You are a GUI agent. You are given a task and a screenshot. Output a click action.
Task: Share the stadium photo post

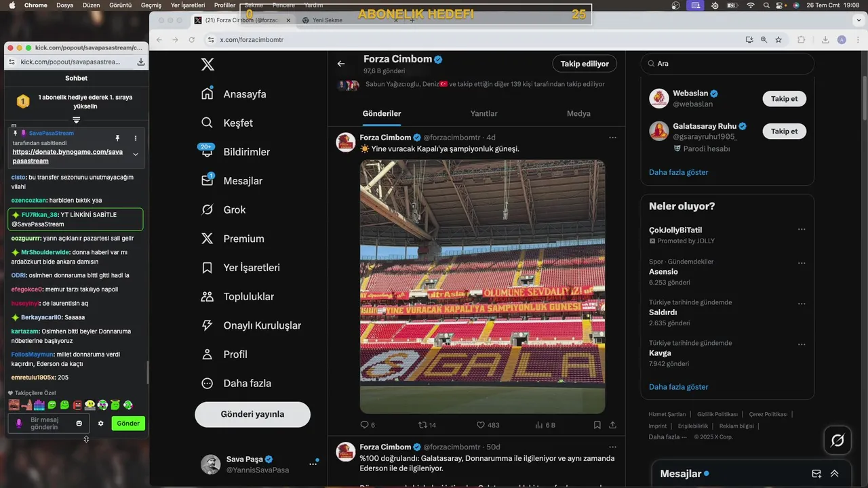612,425
